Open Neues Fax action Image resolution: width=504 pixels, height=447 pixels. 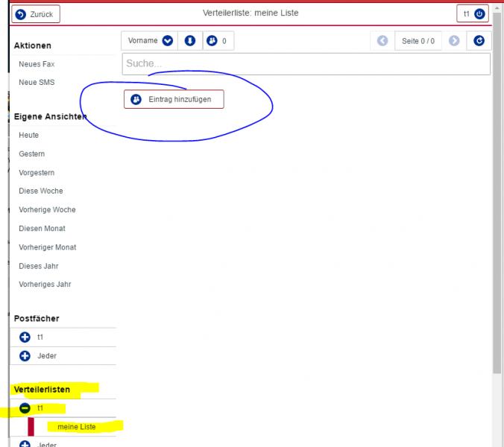pyautogui.click(x=37, y=64)
